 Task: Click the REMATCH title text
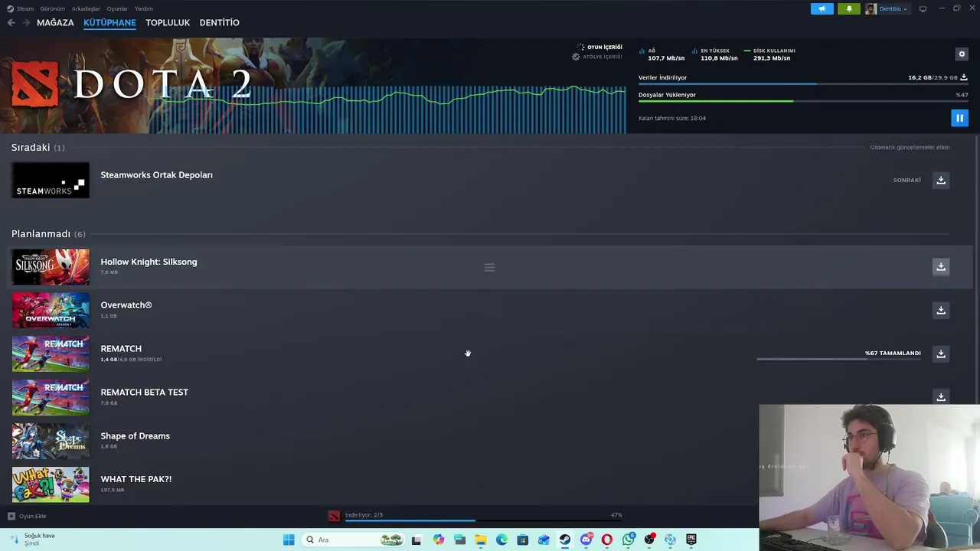[x=121, y=348]
